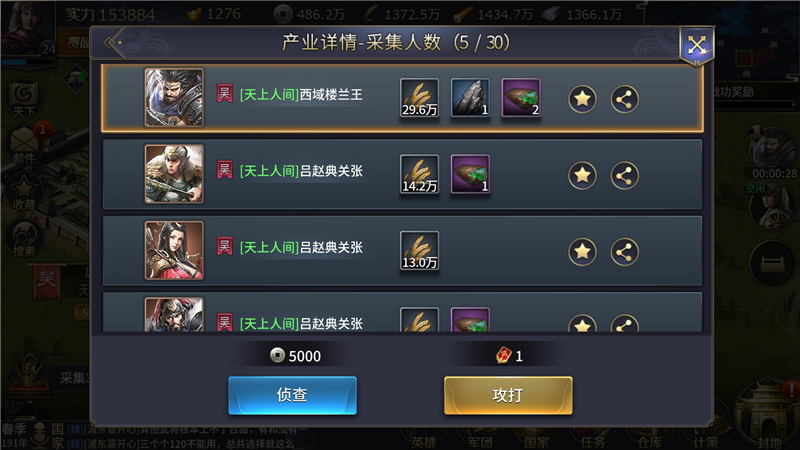Select the green jade item with count 2
Viewport: 800px width, 450px height.
coord(520,97)
